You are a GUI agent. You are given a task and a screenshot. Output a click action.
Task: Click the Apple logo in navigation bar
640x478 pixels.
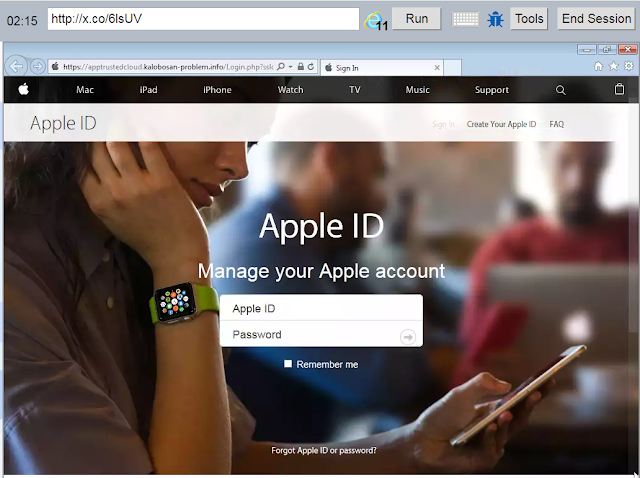24,89
